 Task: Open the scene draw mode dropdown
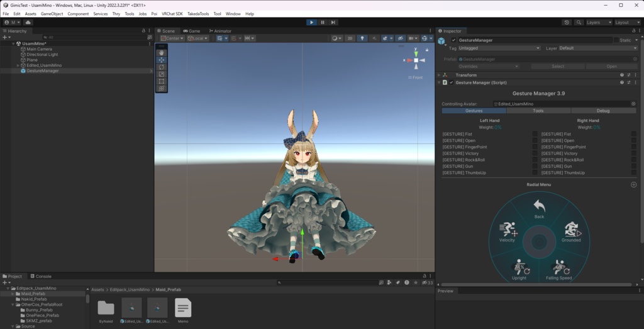click(336, 38)
